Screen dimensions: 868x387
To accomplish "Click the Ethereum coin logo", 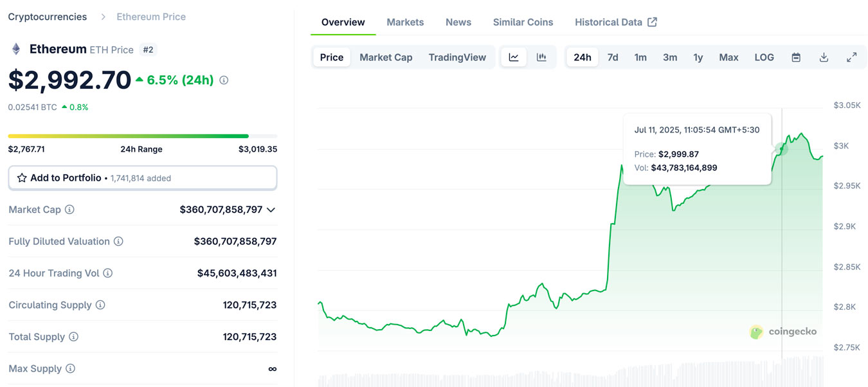I will tap(15, 48).
